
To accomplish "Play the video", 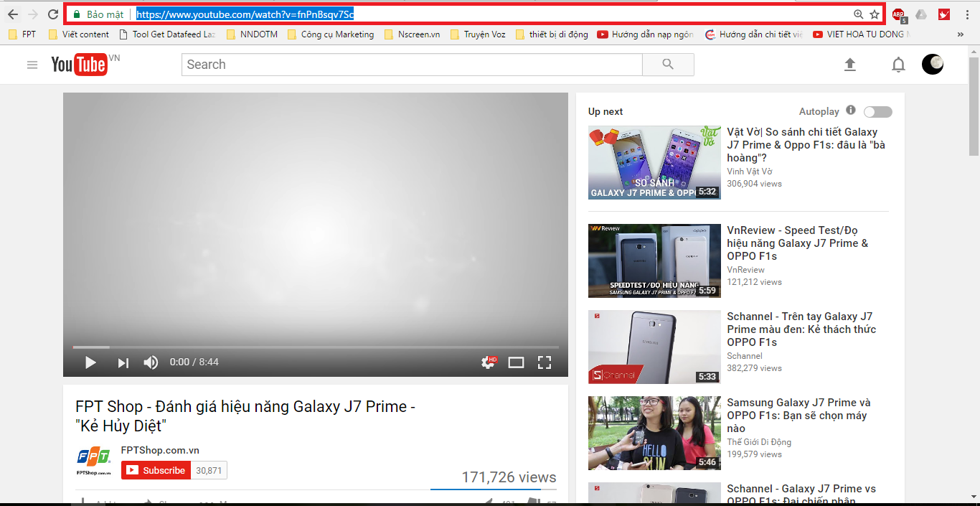I will coord(90,362).
